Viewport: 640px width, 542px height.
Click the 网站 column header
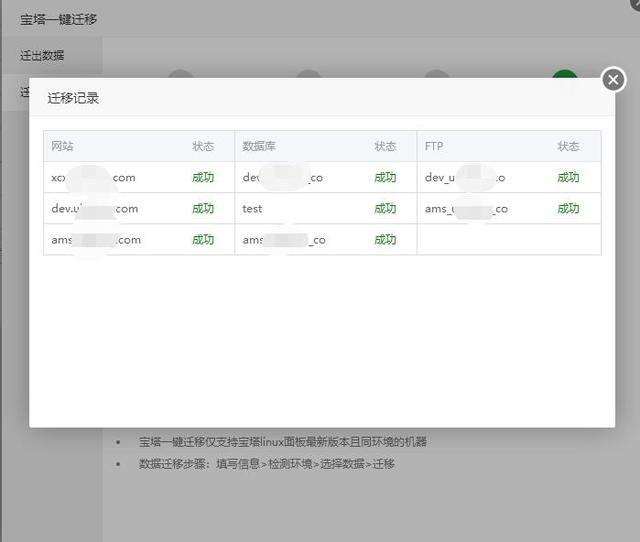tap(62, 146)
